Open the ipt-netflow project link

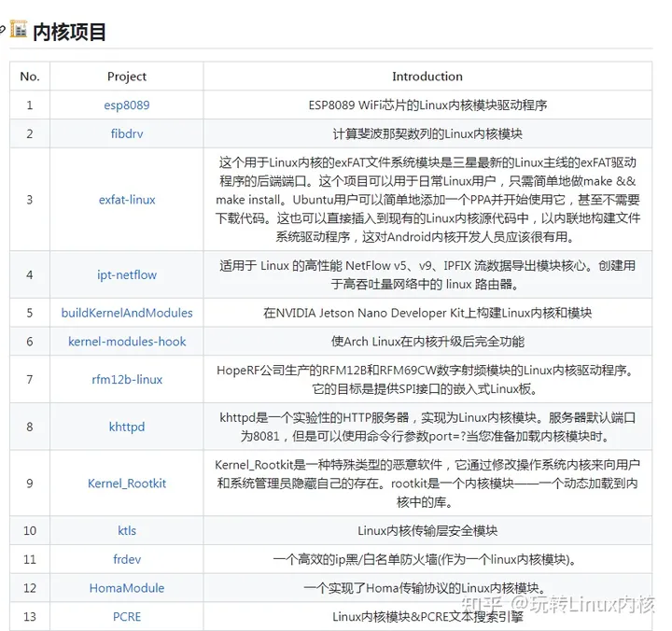click(127, 274)
